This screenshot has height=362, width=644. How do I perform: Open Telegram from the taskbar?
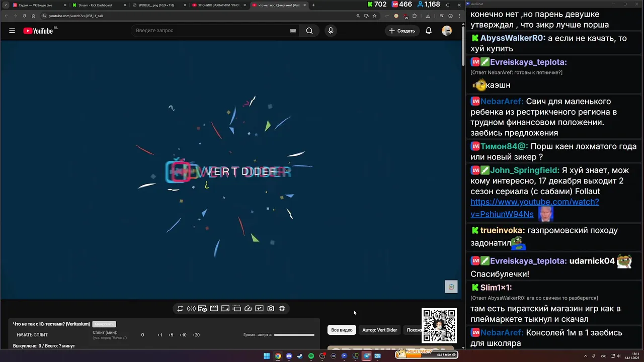coord(367,356)
